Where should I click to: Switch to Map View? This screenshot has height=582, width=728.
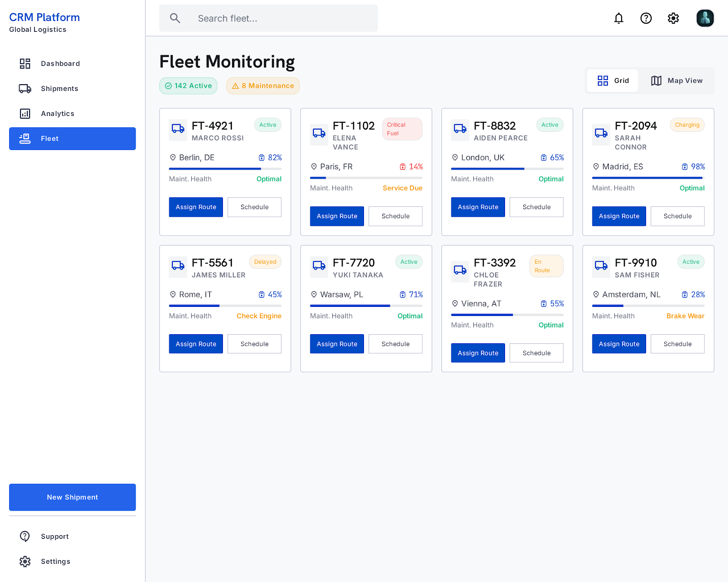677,80
